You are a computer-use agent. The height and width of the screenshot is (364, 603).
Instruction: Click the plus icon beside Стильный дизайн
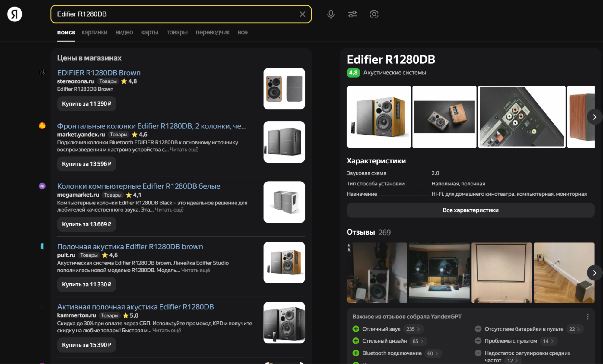point(356,341)
